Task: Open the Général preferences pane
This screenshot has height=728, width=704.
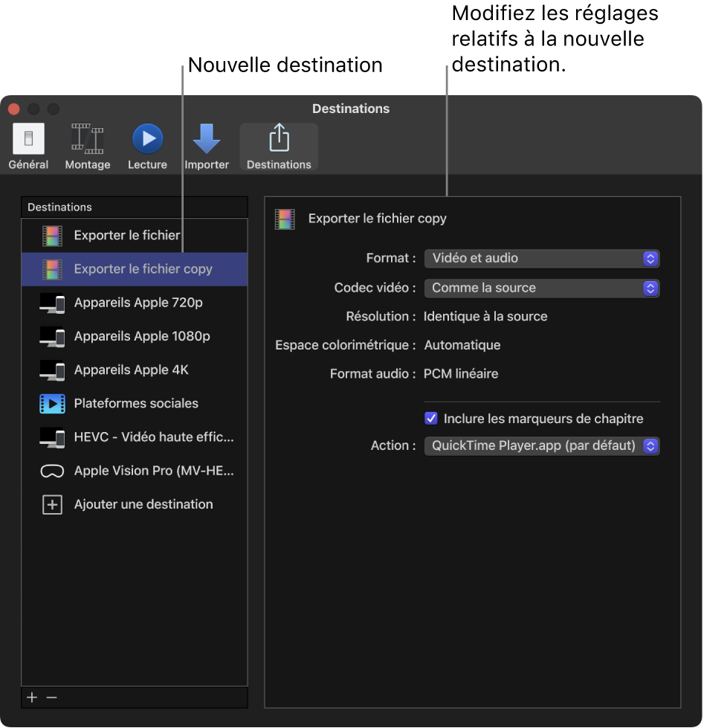Action: click(28, 145)
